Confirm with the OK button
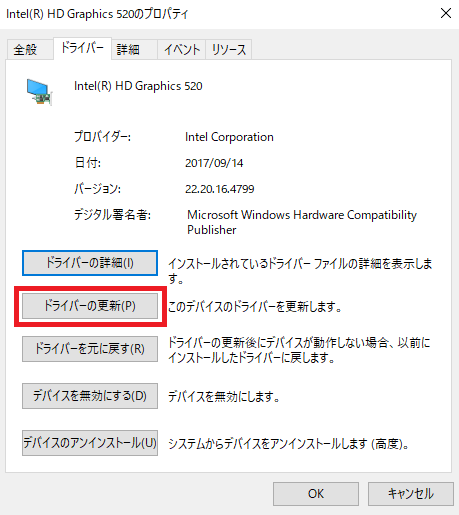Viewport: 459px width, 515px height. (316, 494)
